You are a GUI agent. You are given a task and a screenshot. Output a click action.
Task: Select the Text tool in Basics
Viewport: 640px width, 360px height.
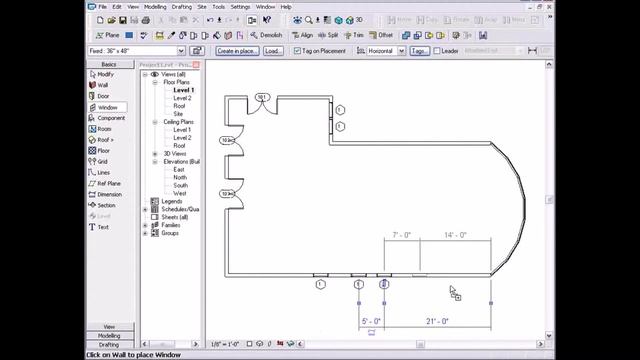(x=99, y=227)
